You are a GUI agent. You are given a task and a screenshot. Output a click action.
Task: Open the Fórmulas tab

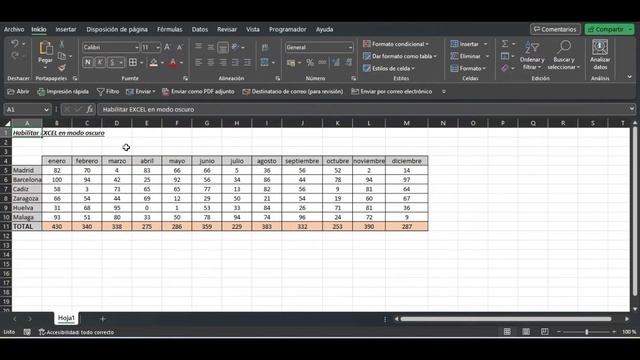click(x=170, y=29)
